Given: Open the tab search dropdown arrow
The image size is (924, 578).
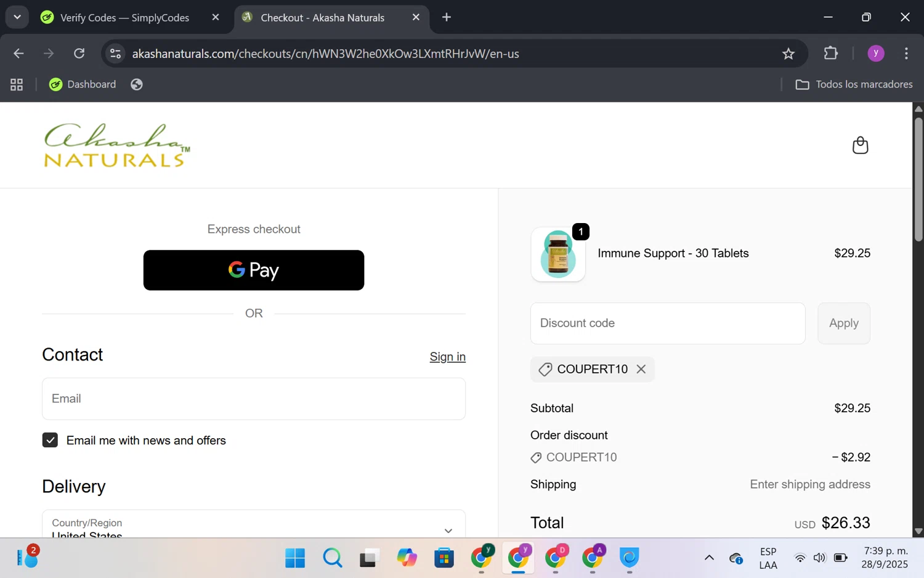Looking at the screenshot, I should [x=17, y=17].
